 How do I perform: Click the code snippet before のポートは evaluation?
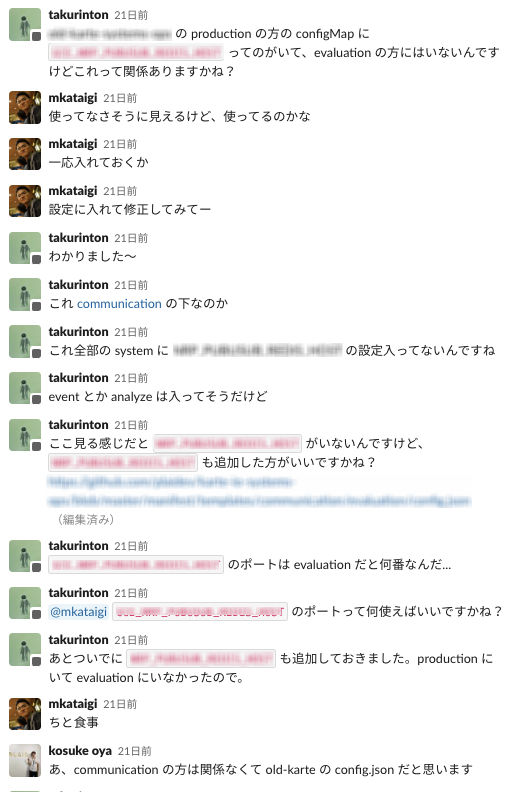(x=136, y=565)
